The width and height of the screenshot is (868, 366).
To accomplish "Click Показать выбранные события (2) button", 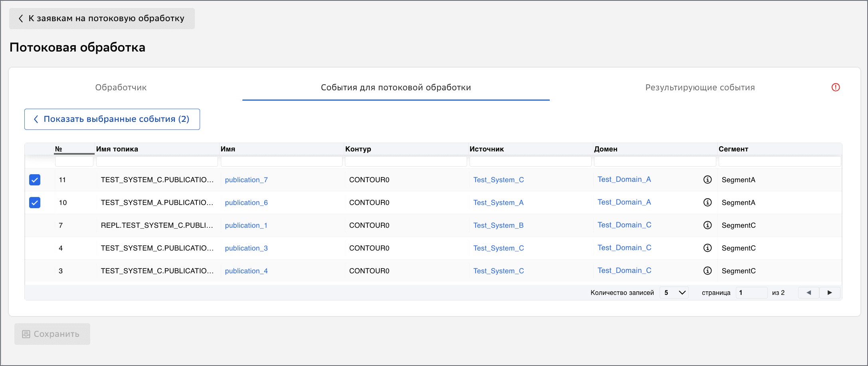I will click(x=112, y=119).
